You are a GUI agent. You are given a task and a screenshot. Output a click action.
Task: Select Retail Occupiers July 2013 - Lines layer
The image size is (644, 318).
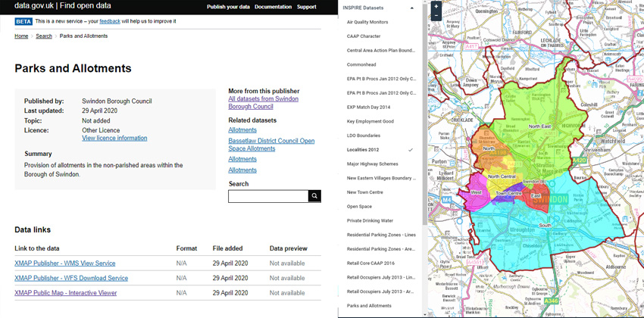click(381, 277)
